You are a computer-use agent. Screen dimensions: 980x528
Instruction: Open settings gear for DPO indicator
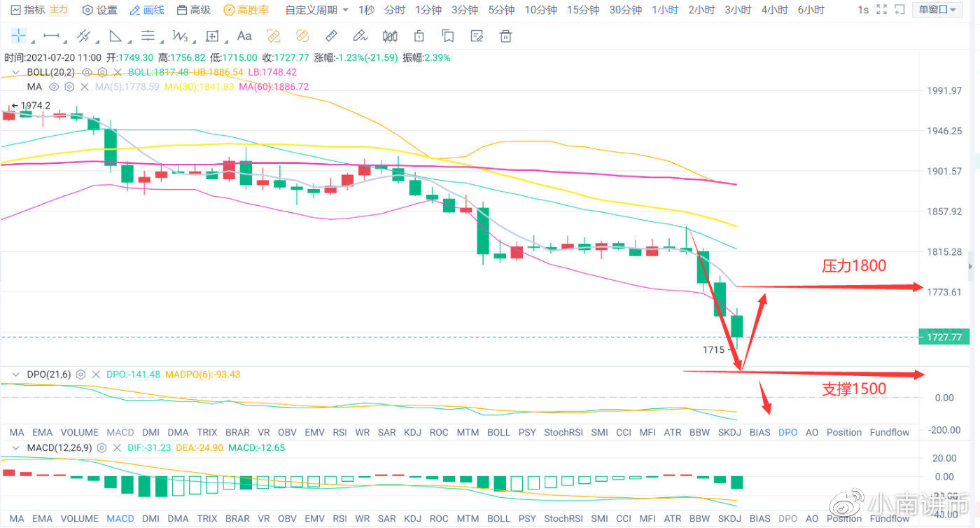[x=80, y=375]
